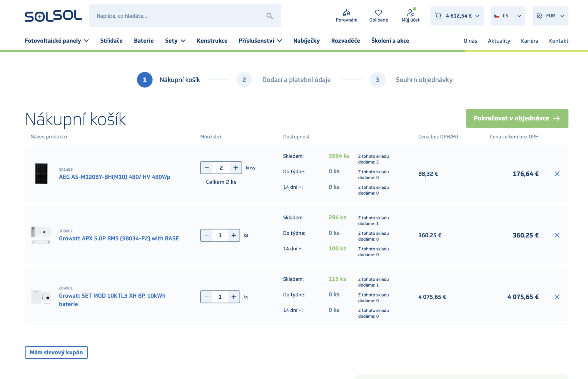Open Growatt APX 5.0P BMS product link
This screenshot has height=379, width=588.
click(x=119, y=238)
